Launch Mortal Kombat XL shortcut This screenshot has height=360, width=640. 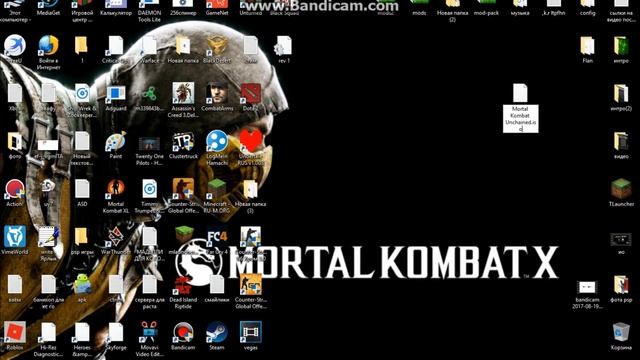point(116,189)
